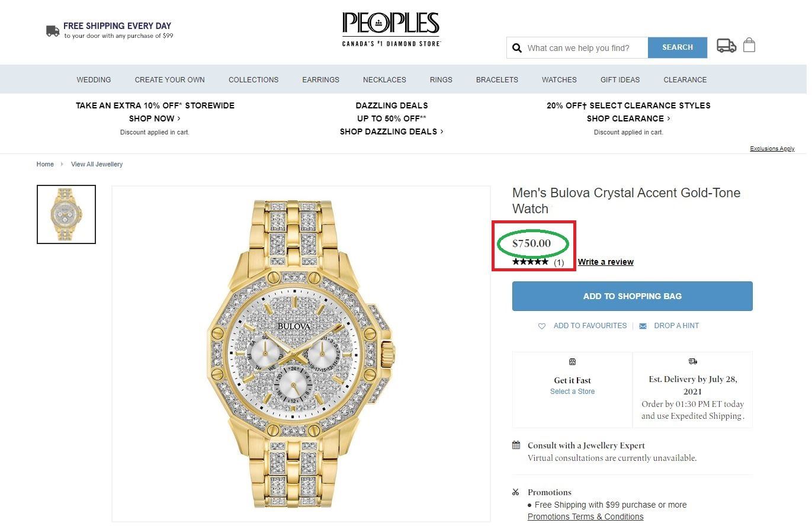Image resolution: width=812 pixels, height=526 pixels.
Task: Click the heart icon for favourites
Action: (x=542, y=326)
